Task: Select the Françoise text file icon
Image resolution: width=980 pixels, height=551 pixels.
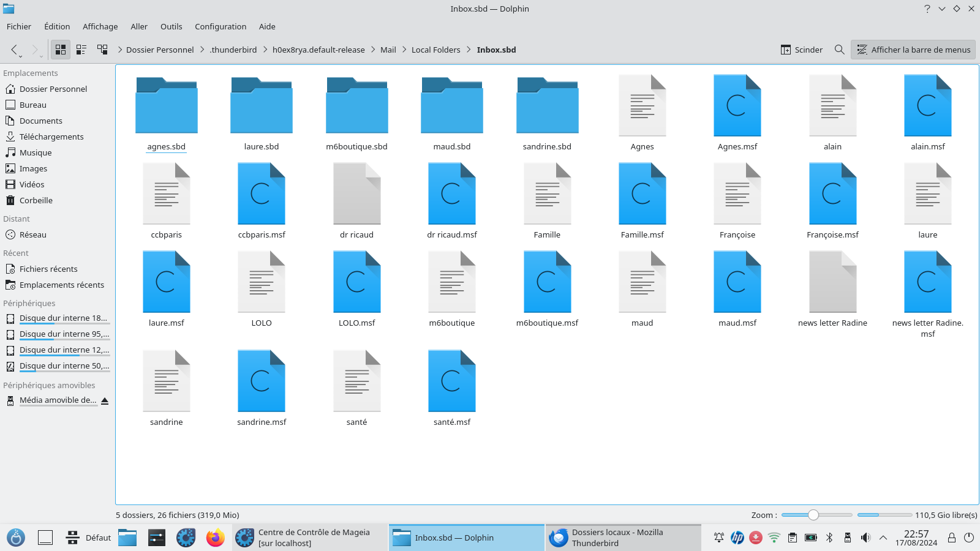Action: [737, 193]
